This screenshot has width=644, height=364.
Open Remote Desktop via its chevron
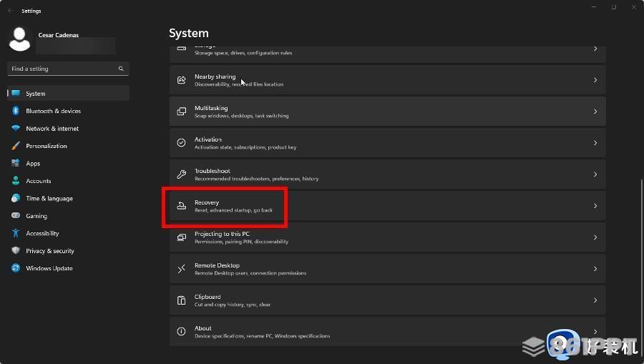point(595,269)
